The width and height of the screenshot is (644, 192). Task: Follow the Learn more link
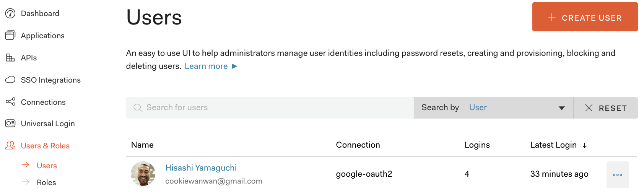coord(211,66)
